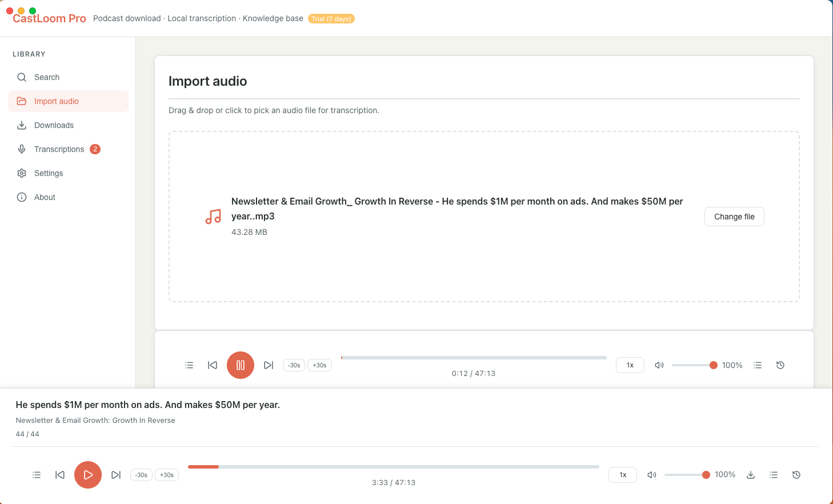Viewport: 833px width, 504px height.
Task: Select the Search tool in the Library sidebar
Action: tap(47, 77)
